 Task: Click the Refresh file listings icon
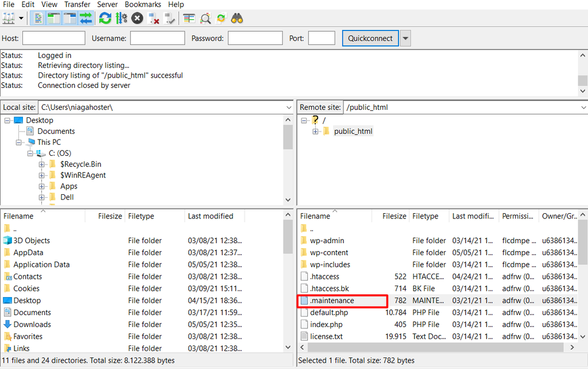(105, 18)
